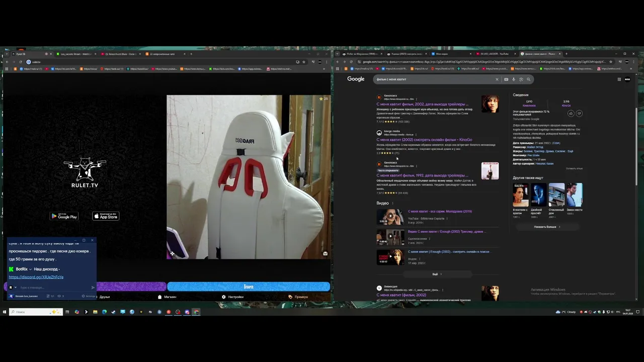
Task: Switch to the 22 unread chats tab
Action: pyautogui.click(x=164, y=54)
